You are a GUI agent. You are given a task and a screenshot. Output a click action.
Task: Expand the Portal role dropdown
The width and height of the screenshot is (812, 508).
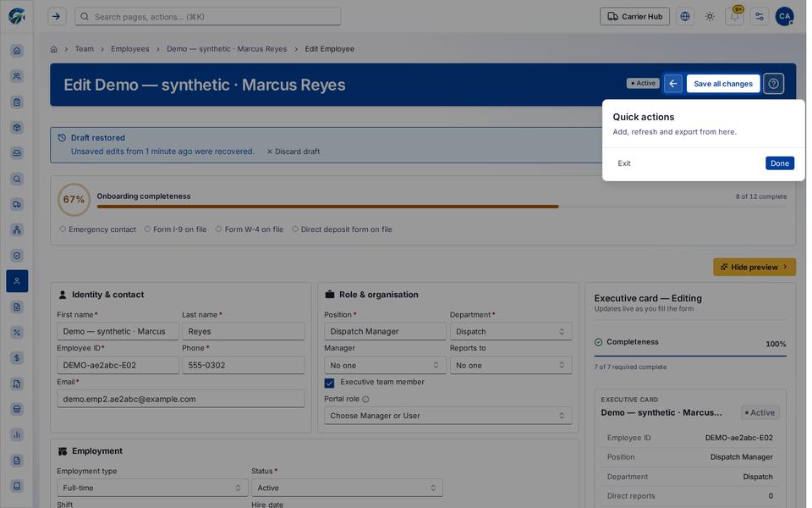coord(448,416)
